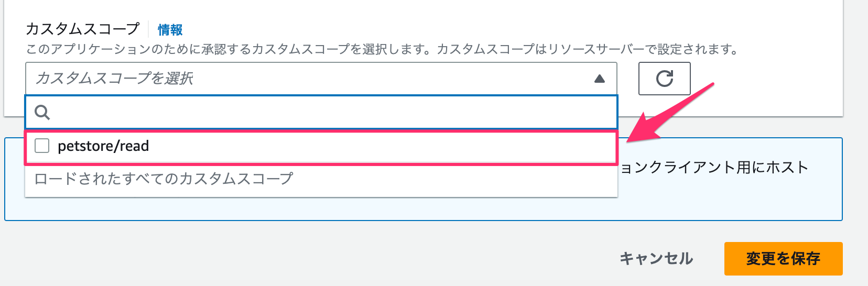868x286 pixels.
Task: Open the カスタムスコープを選択 dropdown
Action: [x=321, y=79]
